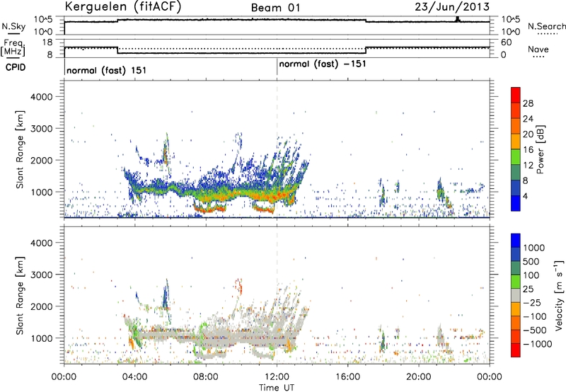Select the CPID row label
The width and height of the screenshot is (566, 392).
pos(16,67)
